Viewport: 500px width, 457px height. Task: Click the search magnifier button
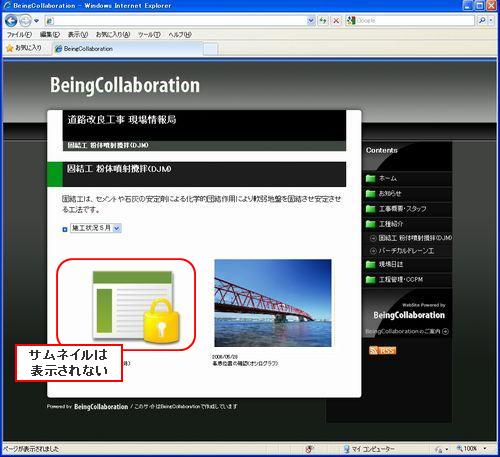coord(482,21)
